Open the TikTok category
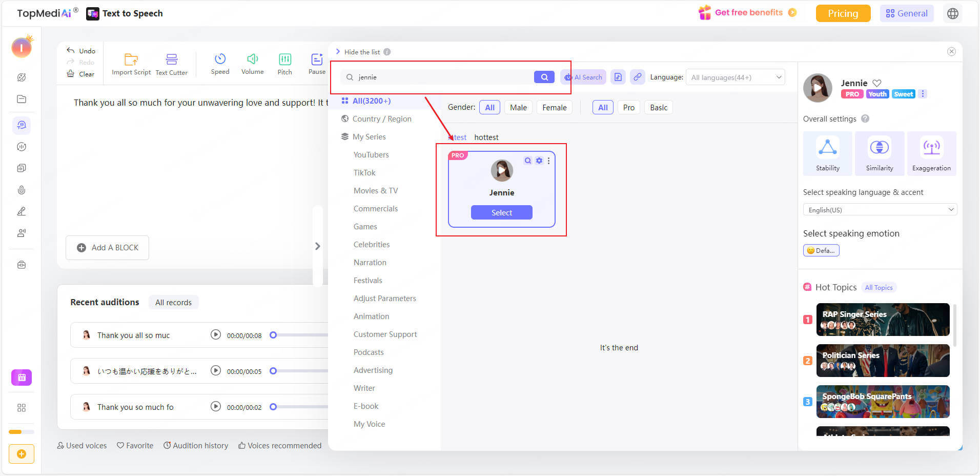980x476 pixels. tap(364, 172)
